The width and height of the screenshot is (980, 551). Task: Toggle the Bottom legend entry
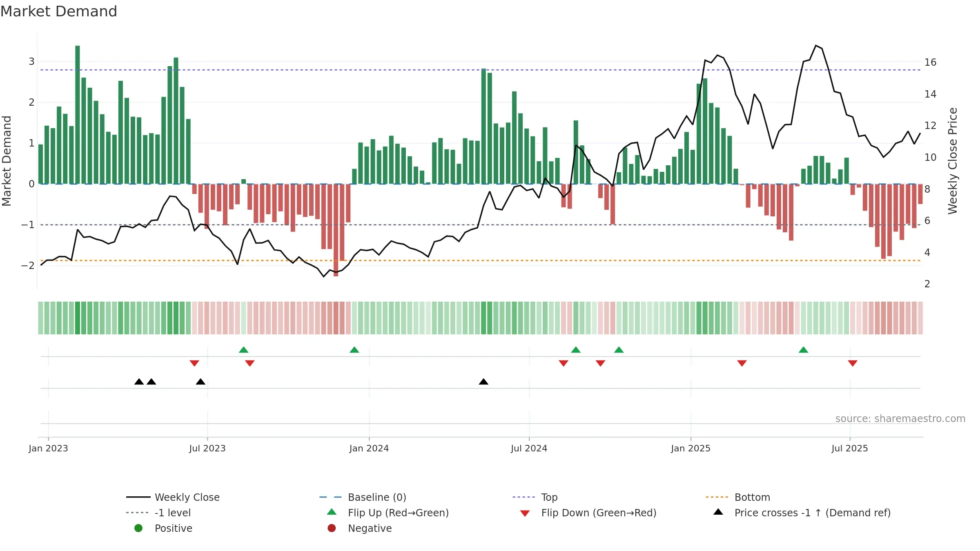coord(738,497)
